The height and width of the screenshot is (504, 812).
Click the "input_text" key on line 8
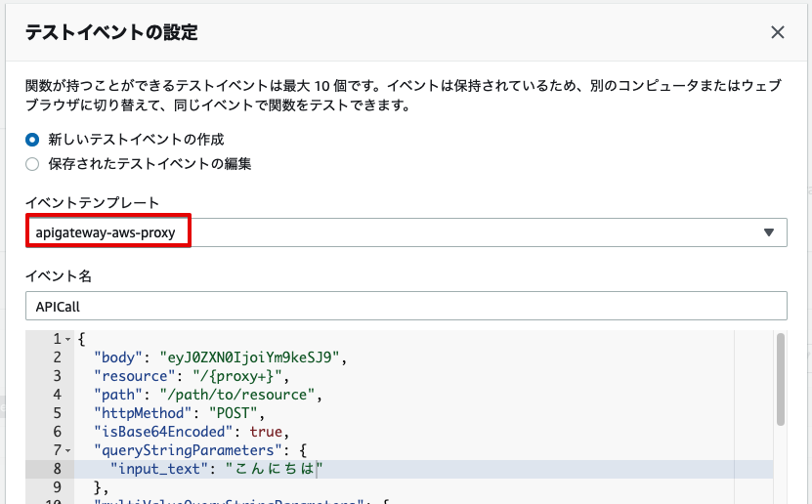(159, 469)
